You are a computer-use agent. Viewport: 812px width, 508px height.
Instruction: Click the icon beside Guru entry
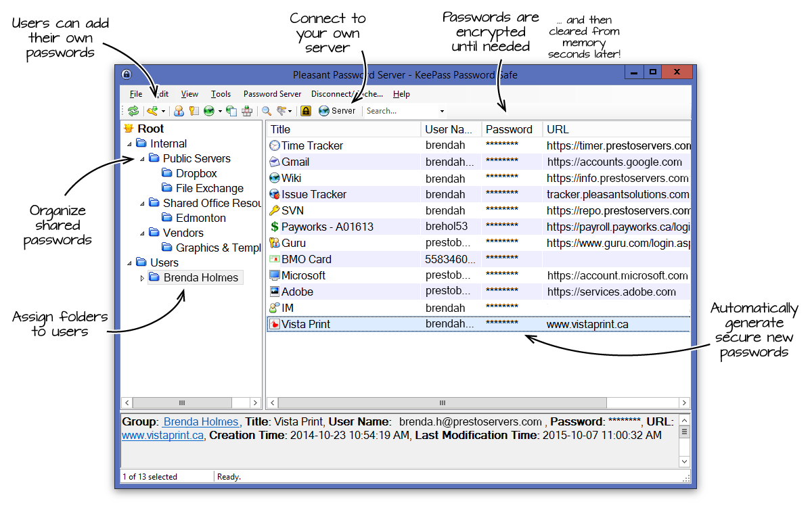tap(274, 243)
